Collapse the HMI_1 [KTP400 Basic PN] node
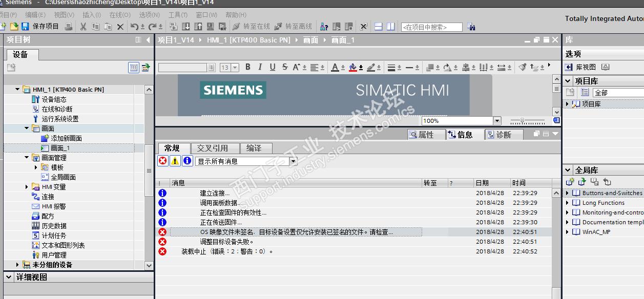Screen dimensions: 644x299 coord(18,90)
